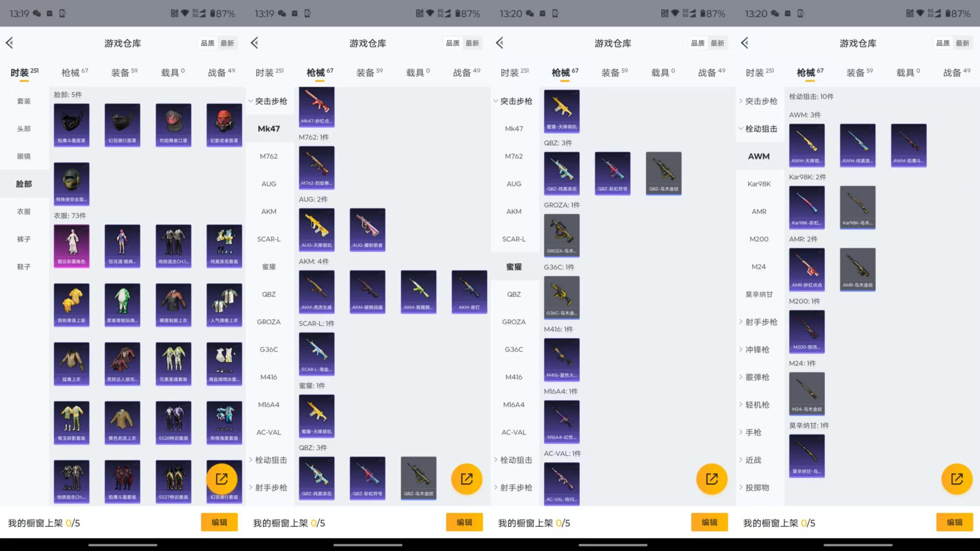Sort by 最新 in the third screenshot
The height and width of the screenshot is (551, 980).
pyautogui.click(x=717, y=43)
